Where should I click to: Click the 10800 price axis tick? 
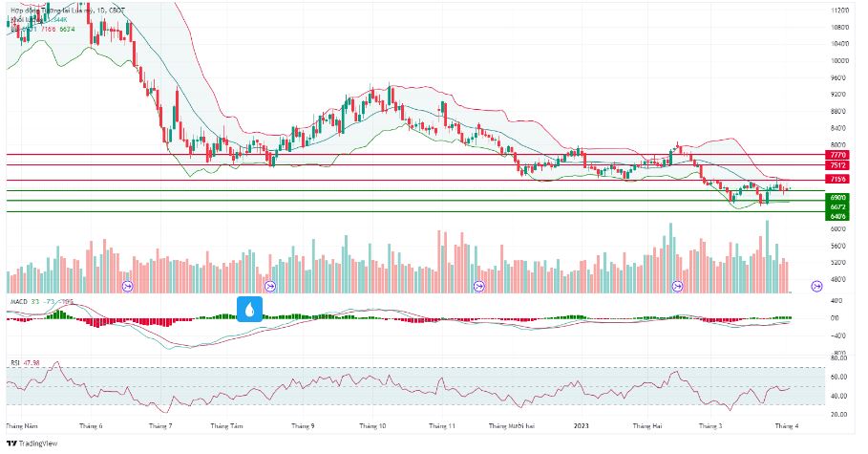(839, 27)
